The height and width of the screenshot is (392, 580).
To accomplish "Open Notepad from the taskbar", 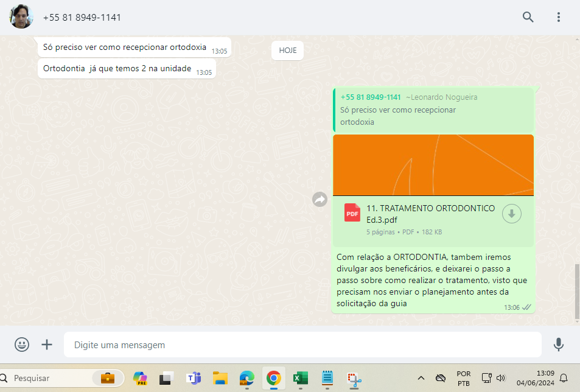I will [327, 378].
